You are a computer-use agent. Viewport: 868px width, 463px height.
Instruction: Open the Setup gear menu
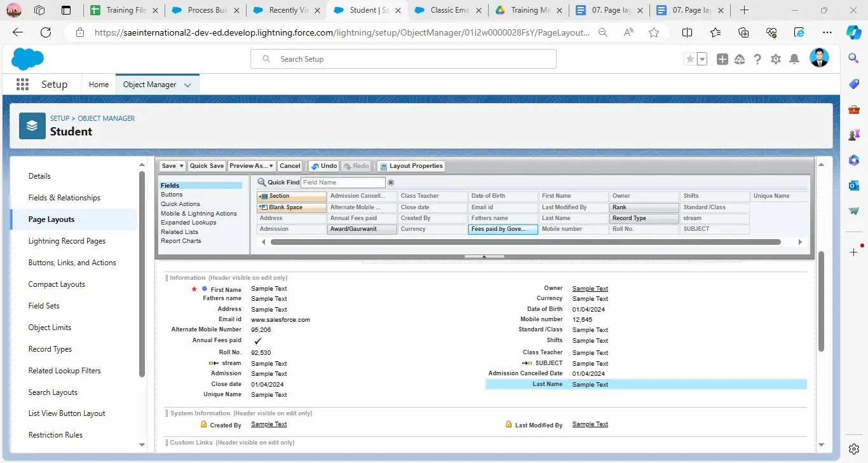(775, 59)
